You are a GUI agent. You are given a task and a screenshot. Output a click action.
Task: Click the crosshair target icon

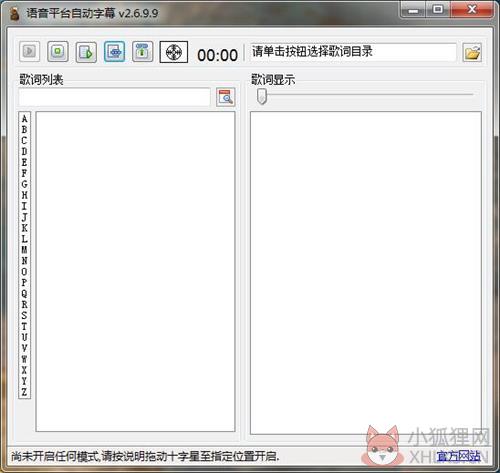pyautogui.click(x=174, y=52)
